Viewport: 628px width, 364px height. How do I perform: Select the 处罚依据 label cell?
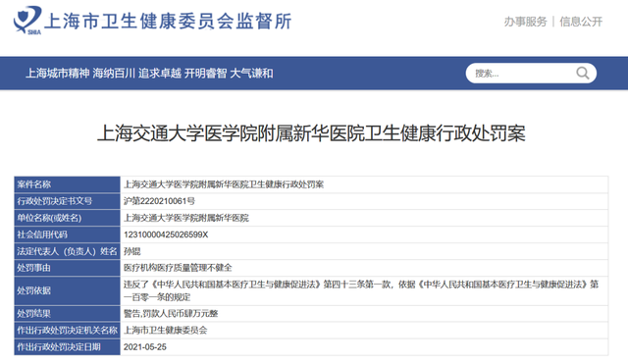[x=67, y=290]
